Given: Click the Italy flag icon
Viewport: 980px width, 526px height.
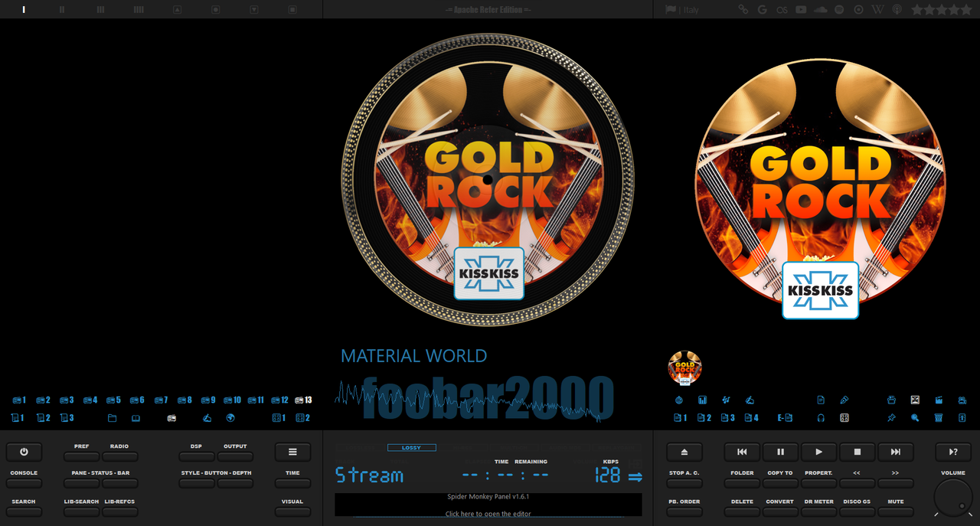Looking at the screenshot, I should click(671, 9).
